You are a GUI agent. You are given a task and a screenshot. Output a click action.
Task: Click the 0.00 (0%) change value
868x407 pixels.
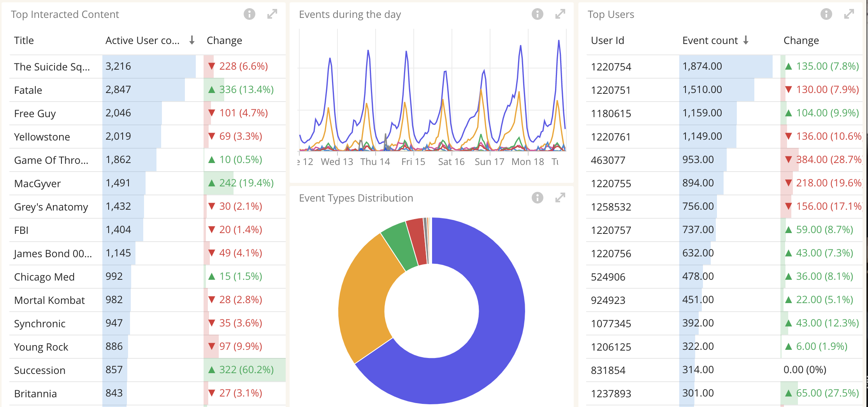[x=805, y=370]
